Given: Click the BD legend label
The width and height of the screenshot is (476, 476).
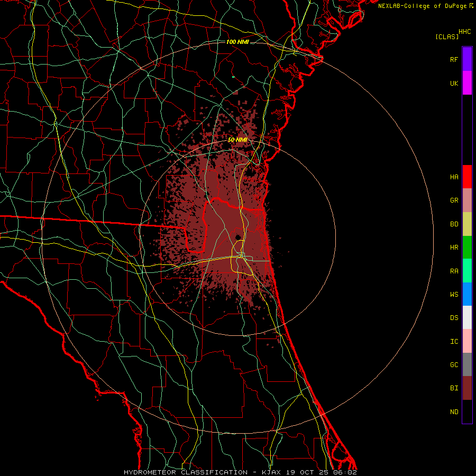Looking at the screenshot, I should pos(454,224).
